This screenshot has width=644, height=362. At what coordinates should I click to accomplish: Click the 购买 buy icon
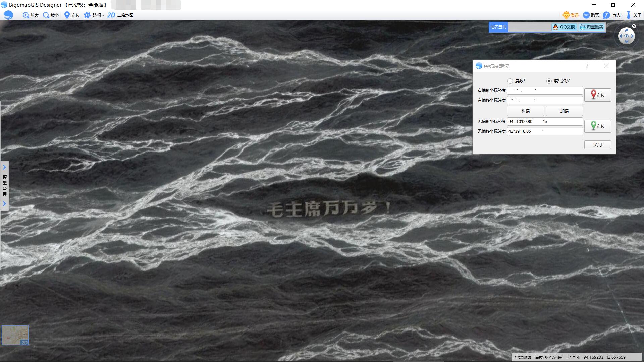586,15
